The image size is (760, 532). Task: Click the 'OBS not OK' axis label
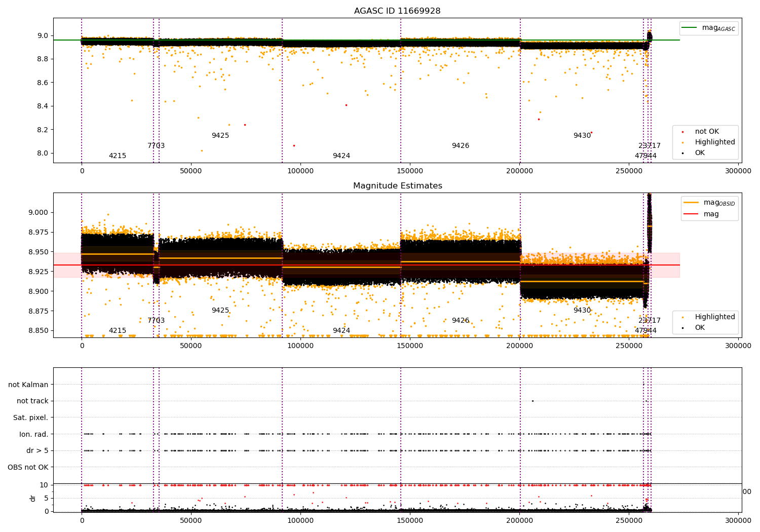click(28, 467)
